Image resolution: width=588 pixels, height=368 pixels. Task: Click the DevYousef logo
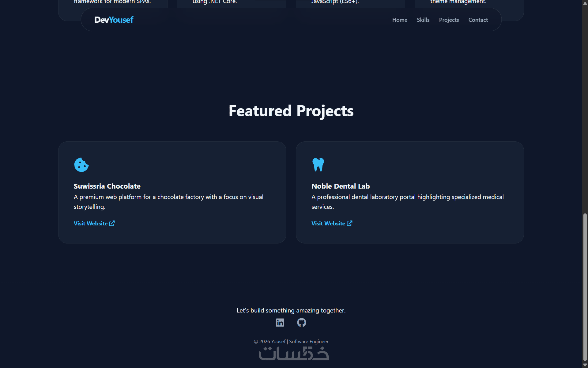click(114, 20)
